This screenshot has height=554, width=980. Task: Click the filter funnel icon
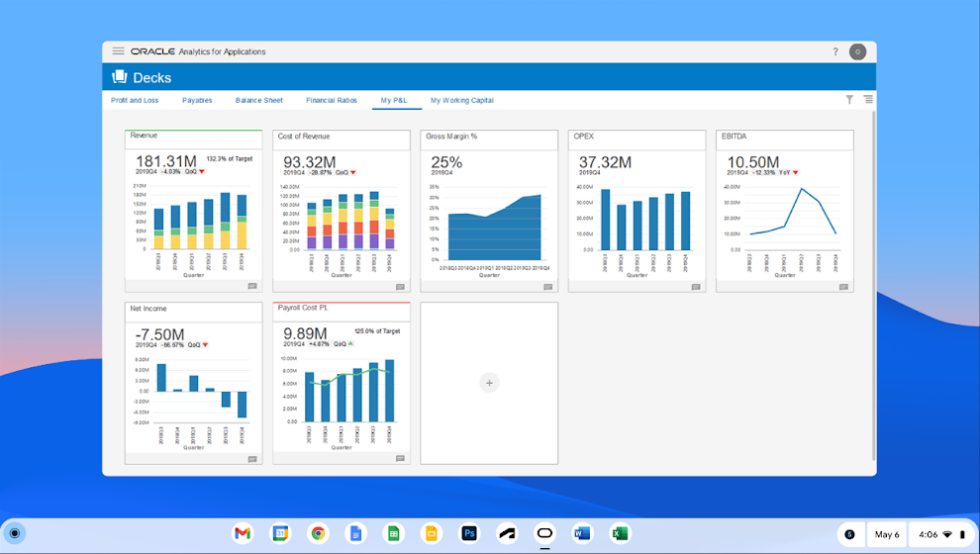pyautogui.click(x=849, y=100)
